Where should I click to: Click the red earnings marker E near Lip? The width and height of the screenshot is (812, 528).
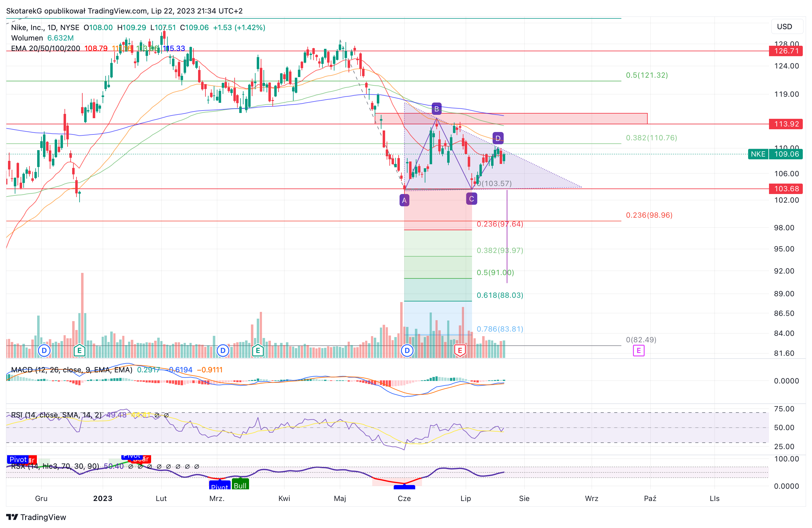pyautogui.click(x=460, y=350)
